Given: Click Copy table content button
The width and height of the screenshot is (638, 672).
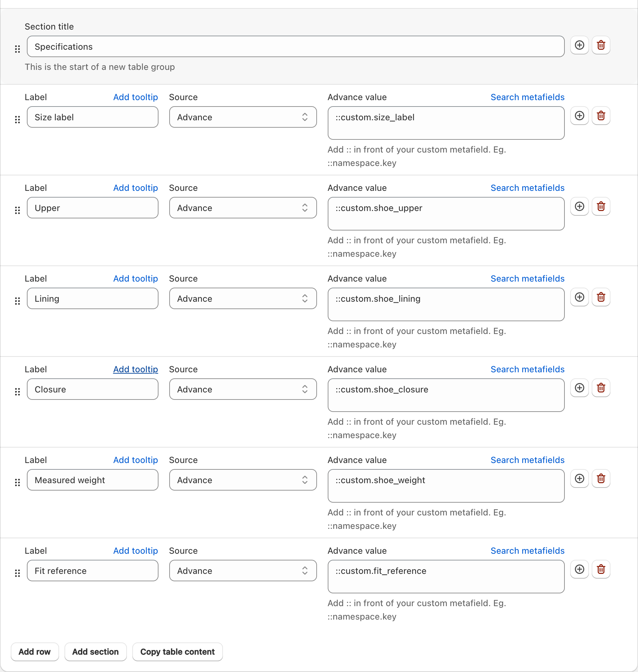Looking at the screenshot, I should (x=178, y=652).
